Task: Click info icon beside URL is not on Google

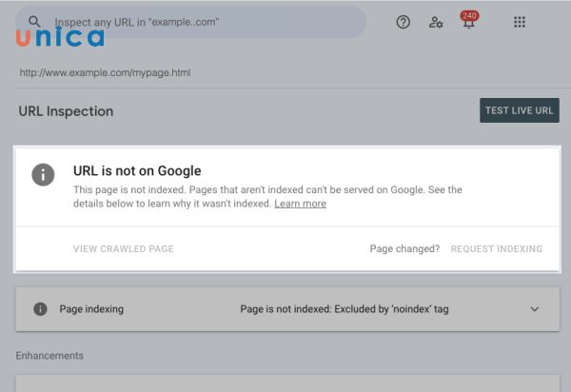Action: pos(43,174)
